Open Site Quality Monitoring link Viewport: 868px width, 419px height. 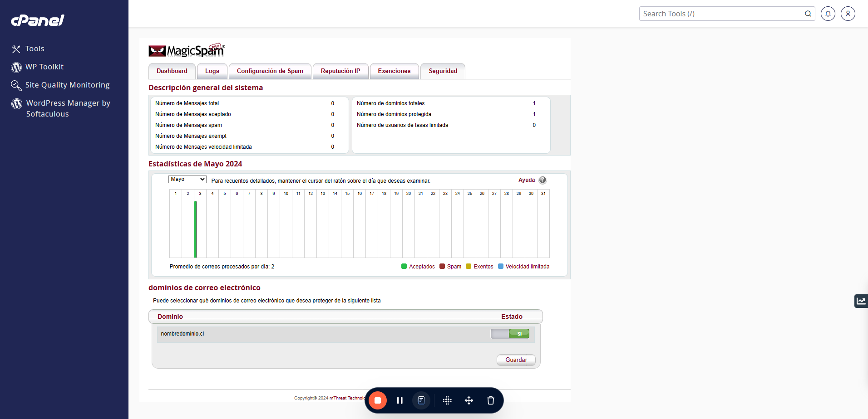[x=67, y=85]
